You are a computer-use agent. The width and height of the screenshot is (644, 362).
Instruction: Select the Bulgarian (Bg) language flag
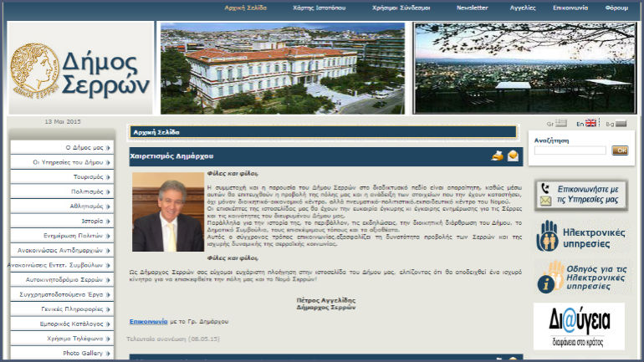[620, 124]
